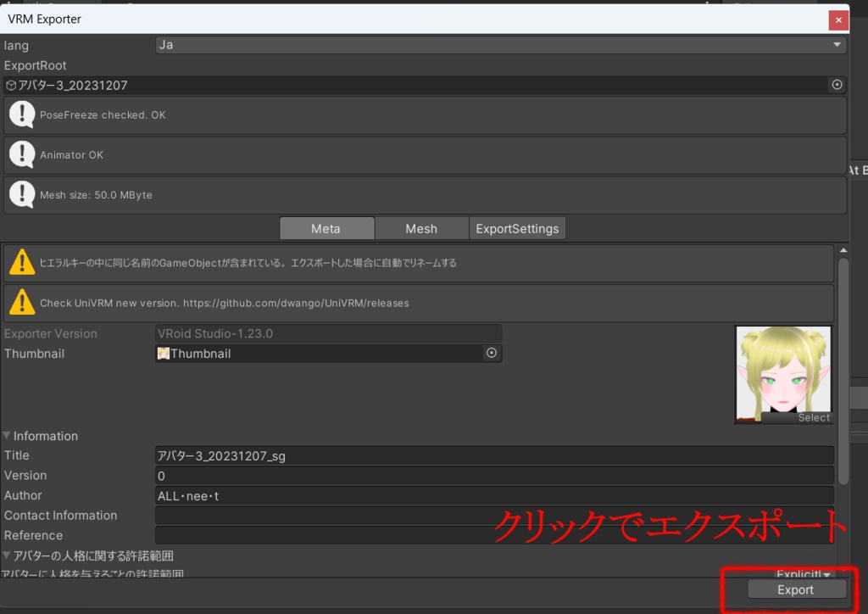Click the Contact Information input field
Image resolution: width=868 pixels, height=614 pixels.
point(494,516)
